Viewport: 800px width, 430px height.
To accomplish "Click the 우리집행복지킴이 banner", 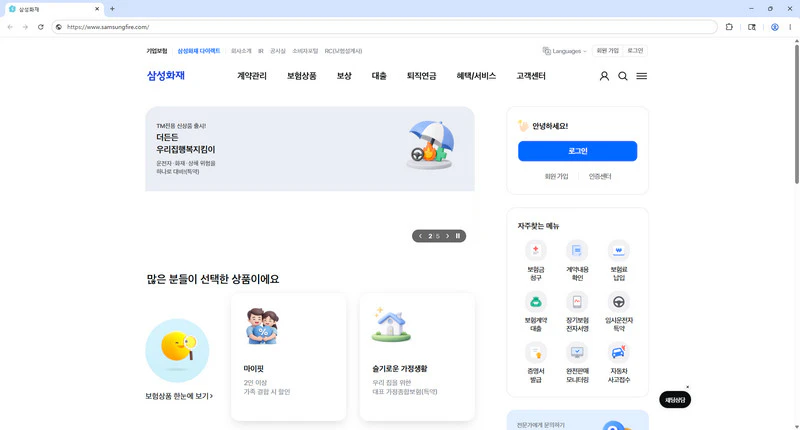I will point(310,149).
